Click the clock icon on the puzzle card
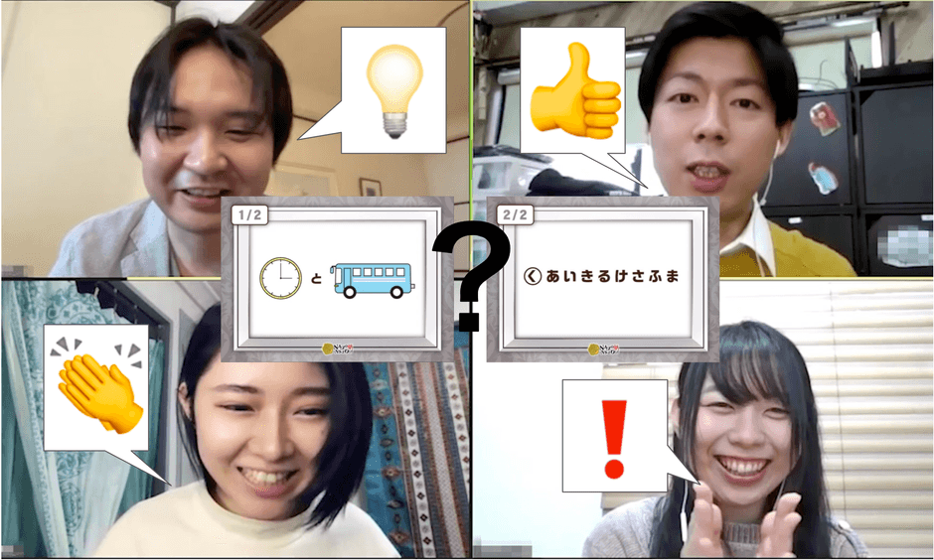Image resolution: width=934 pixels, height=560 pixels. (x=280, y=278)
